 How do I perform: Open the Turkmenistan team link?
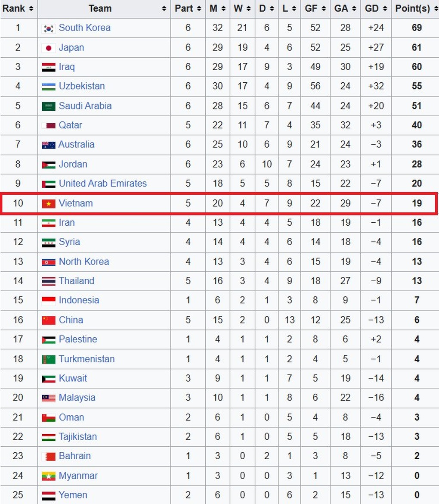point(87,359)
